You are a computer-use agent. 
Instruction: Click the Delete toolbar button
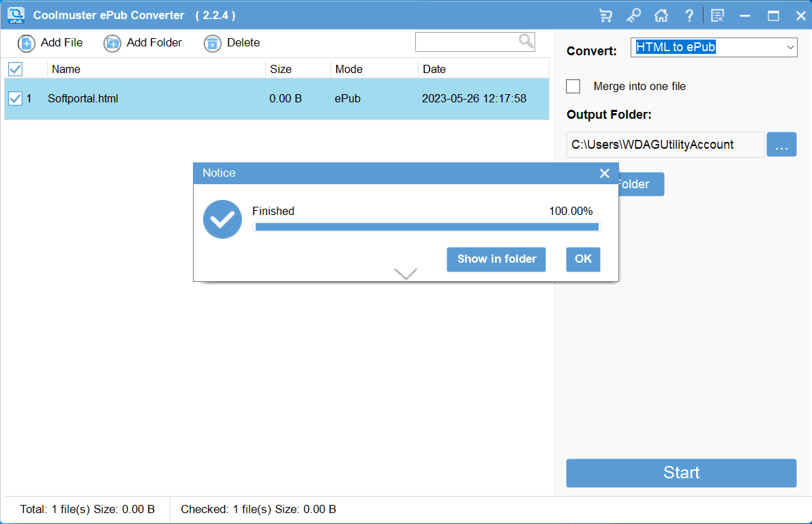(x=232, y=43)
